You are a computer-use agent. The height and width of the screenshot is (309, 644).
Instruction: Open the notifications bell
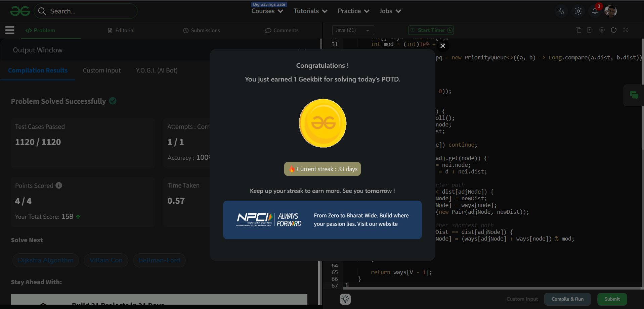coord(595,11)
